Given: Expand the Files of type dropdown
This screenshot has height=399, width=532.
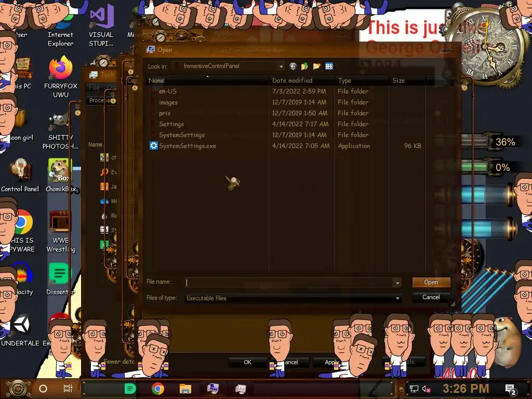Looking at the screenshot, I should pyautogui.click(x=397, y=298).
